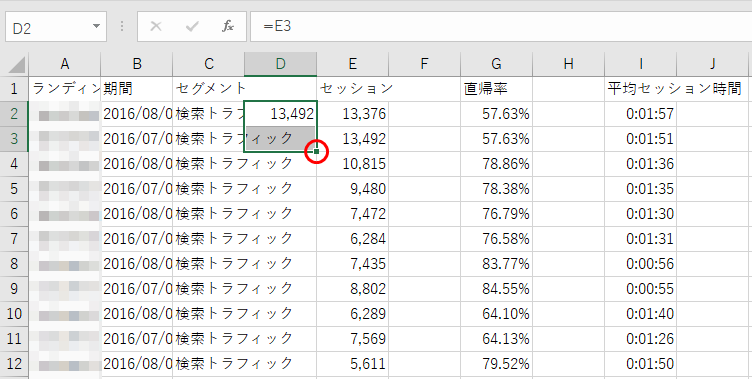Select row 3 header

click(x=14, y=139)
